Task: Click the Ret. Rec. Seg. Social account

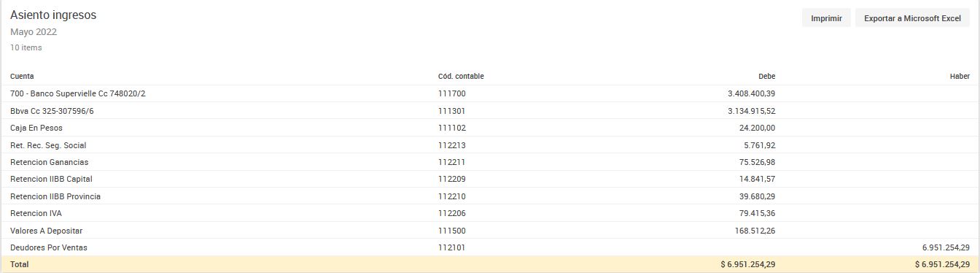Action: [x=48, y=145]
